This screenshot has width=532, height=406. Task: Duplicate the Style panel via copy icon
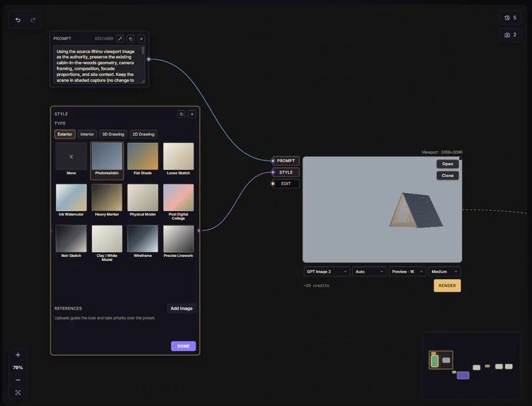pos(182,114)
